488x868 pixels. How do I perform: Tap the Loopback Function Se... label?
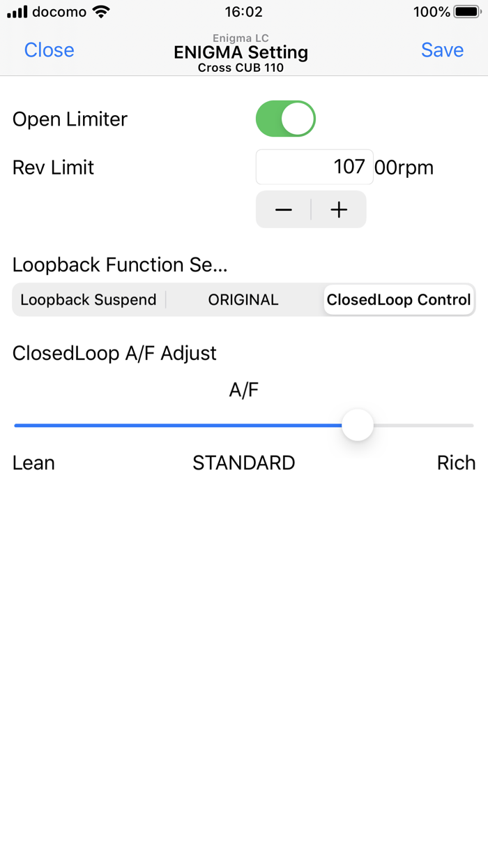click(x=120, y=264)
